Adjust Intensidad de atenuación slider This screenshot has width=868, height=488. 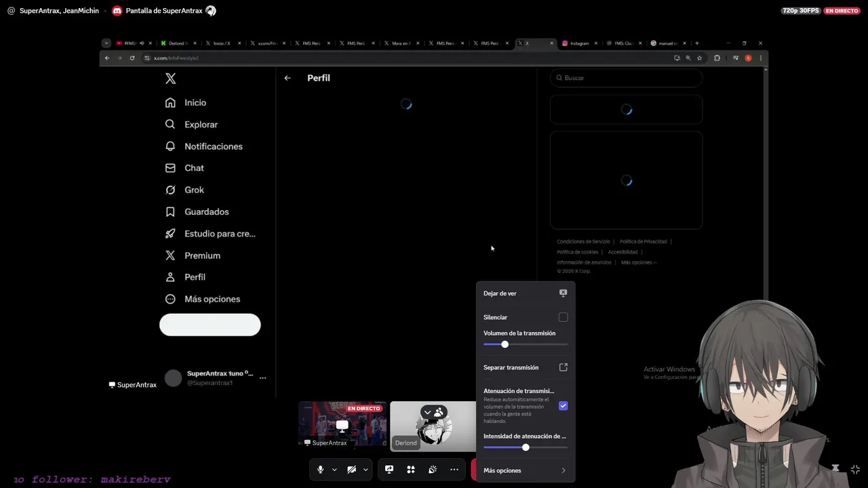[x=526, y=447]
